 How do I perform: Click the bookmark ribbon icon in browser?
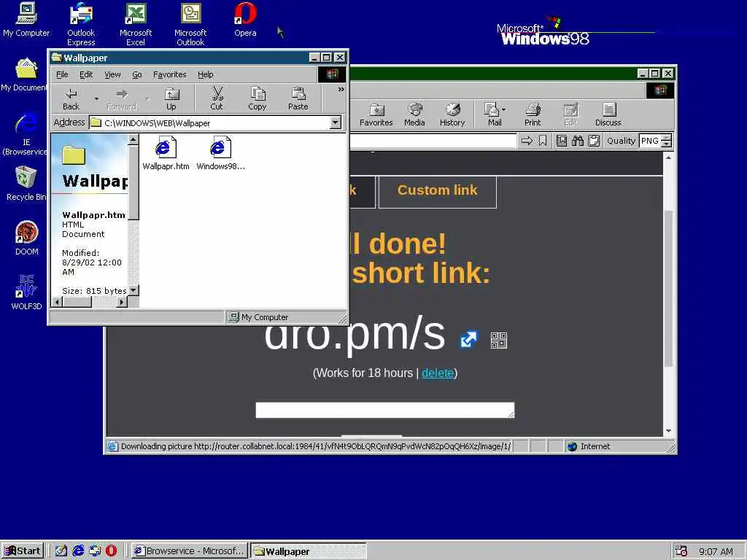pos(543,141)
